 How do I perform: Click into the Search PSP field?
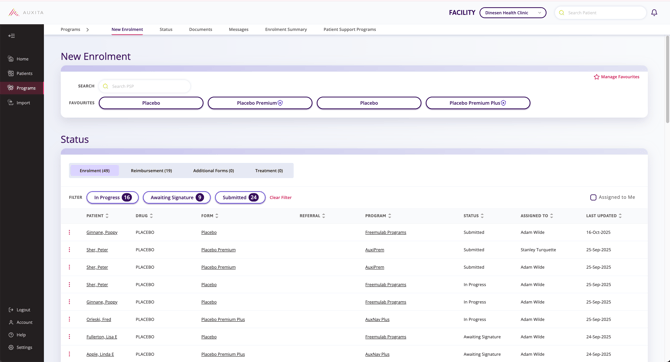coord(144,86)
